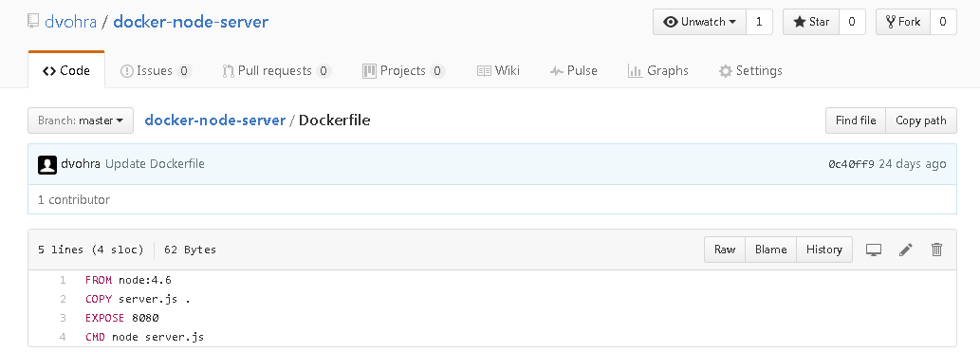
Task: Open repository Settings tab
Action: coord(750,70)
